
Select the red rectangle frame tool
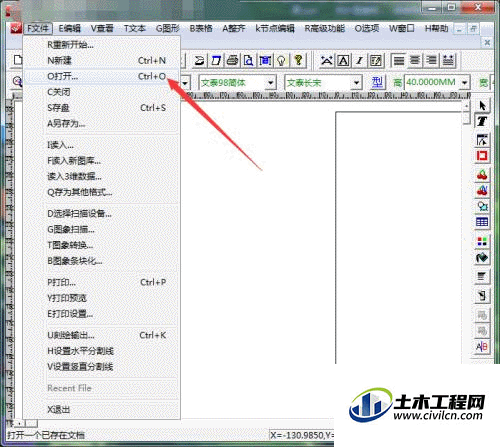click(x=482, y=156)
